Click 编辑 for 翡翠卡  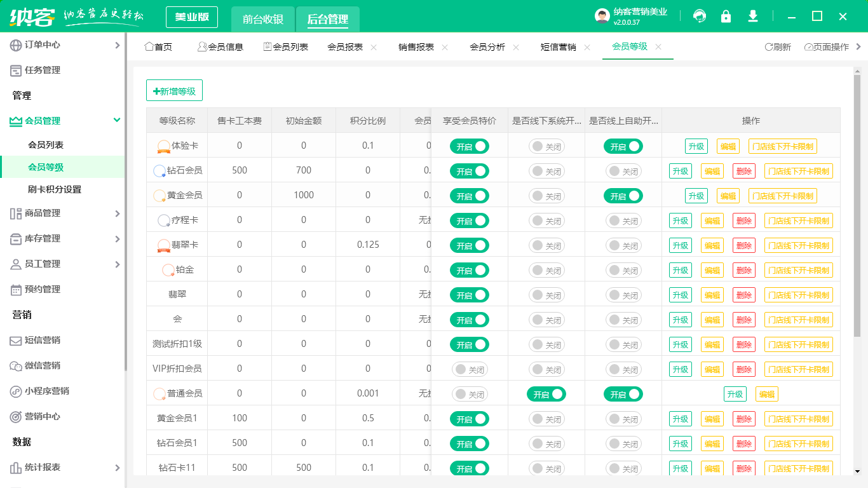click(x=712, y=245)
